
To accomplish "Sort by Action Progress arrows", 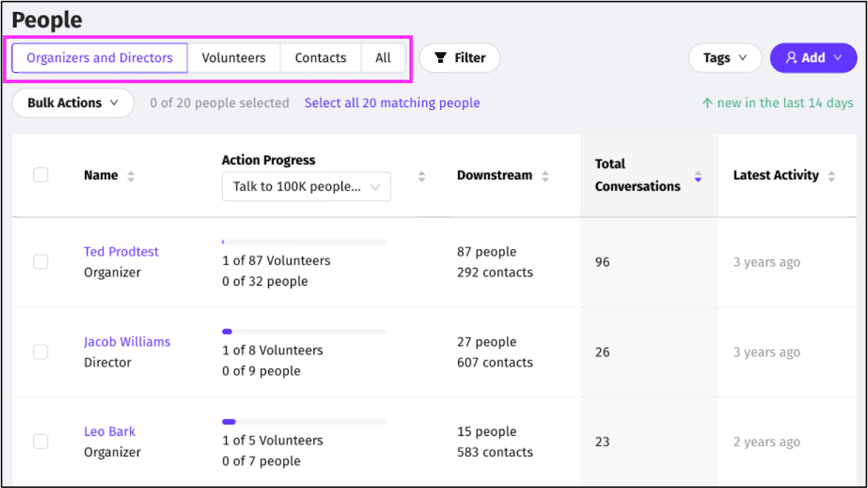I will [x=421, y=176].
